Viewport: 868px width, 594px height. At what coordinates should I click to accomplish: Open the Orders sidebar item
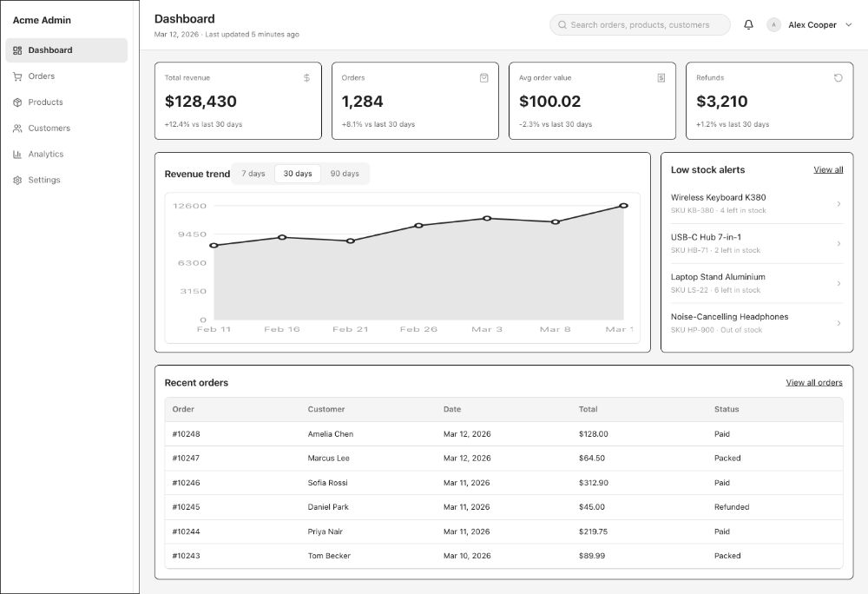click(x=67, y=76)
